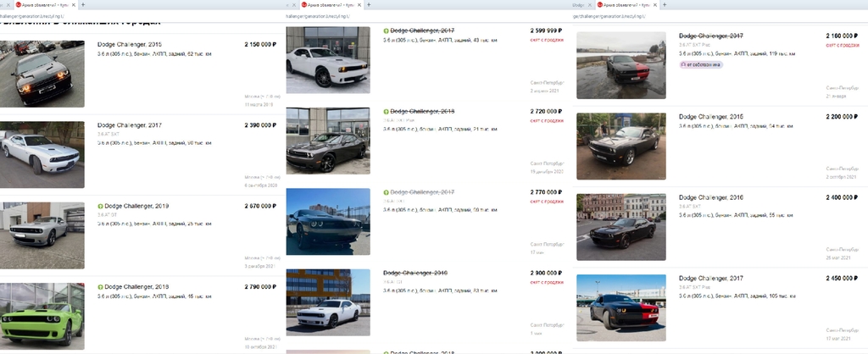Open the Dodge Challenger 2017 listing priced 2 390 000 ₽
The height and width of the screenshot is (354, 868).
[x=130, y=125]
